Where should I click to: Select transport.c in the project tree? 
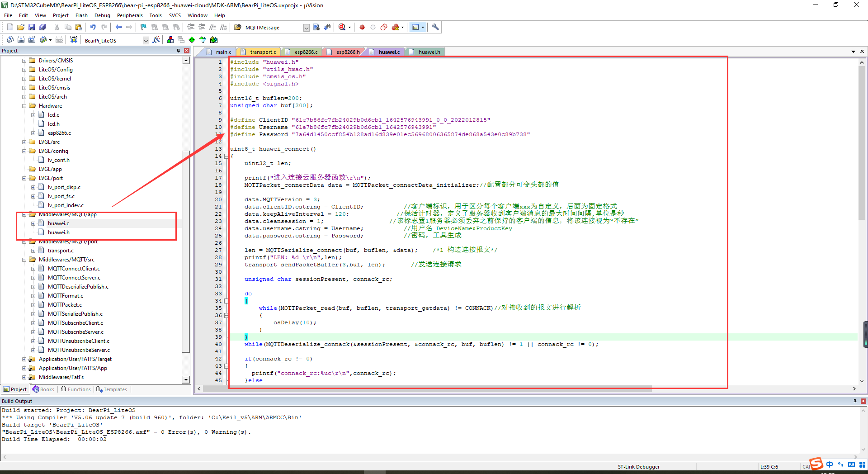click(x=61, y=251)
